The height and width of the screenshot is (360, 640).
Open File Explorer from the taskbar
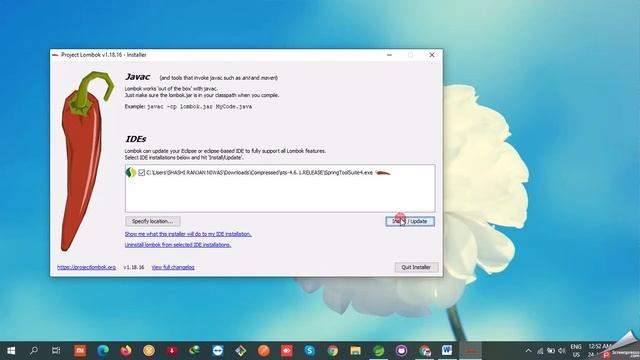click(x=356, y=351)
